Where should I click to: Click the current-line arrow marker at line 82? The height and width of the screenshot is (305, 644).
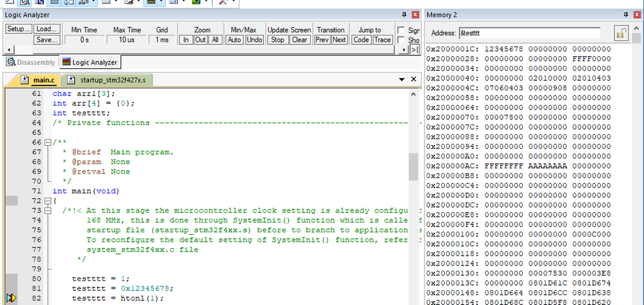pyautogui.click(x=11, y=299)
